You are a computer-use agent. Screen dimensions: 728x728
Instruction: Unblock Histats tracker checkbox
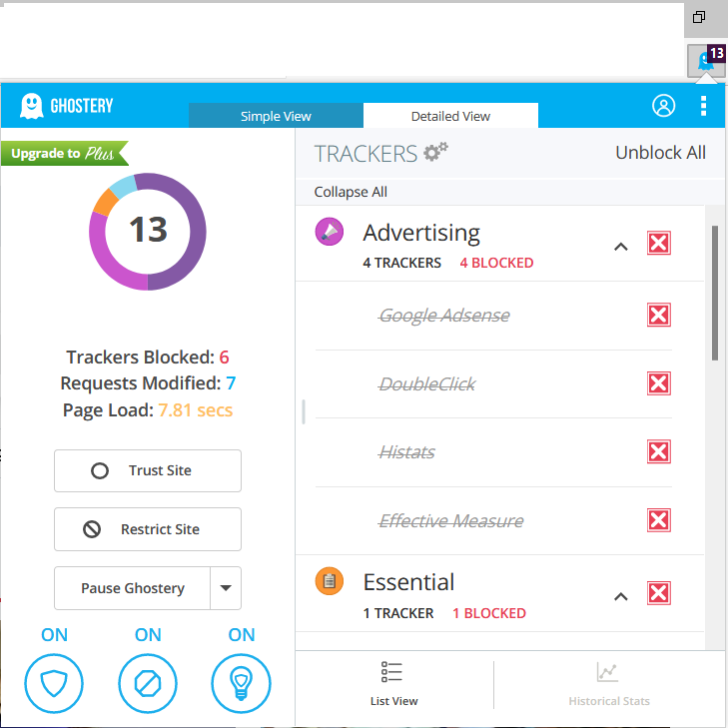click(659, 451)
